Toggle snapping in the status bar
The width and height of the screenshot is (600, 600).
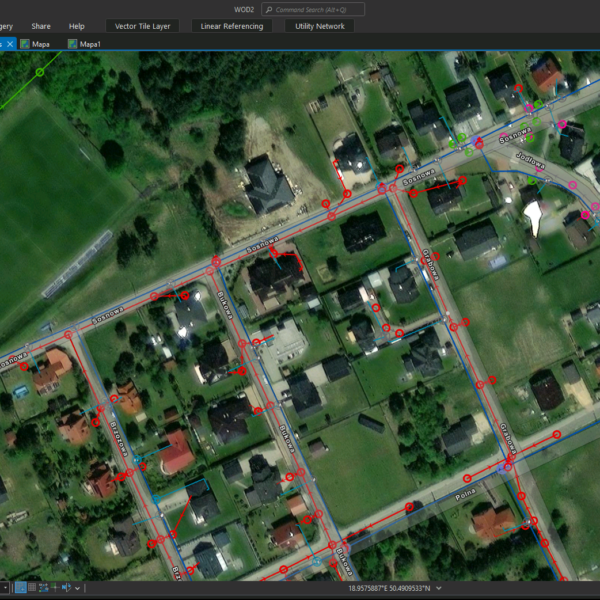pyautogui.click(x=20, y=587)
